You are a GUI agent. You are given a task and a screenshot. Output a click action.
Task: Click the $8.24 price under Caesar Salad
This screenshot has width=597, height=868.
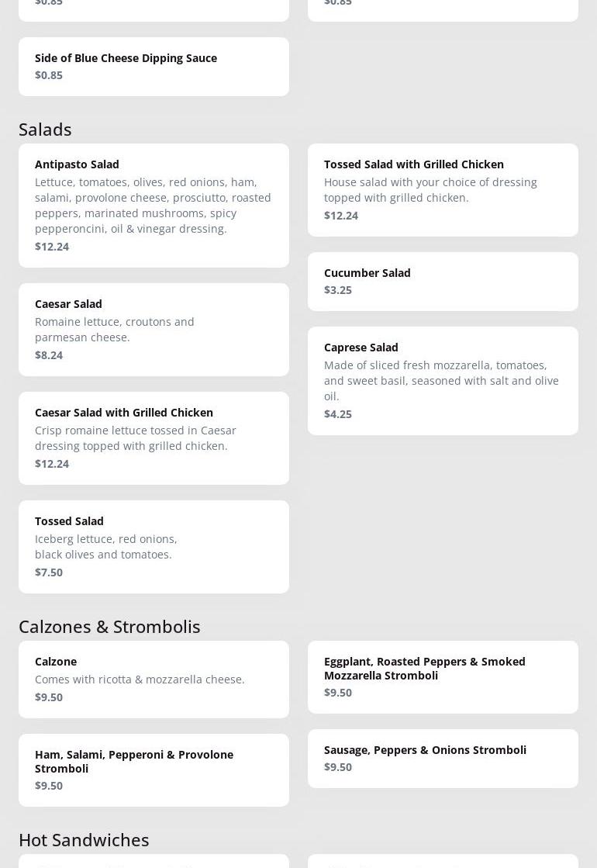pyautogui.click(x=49, y=355)
